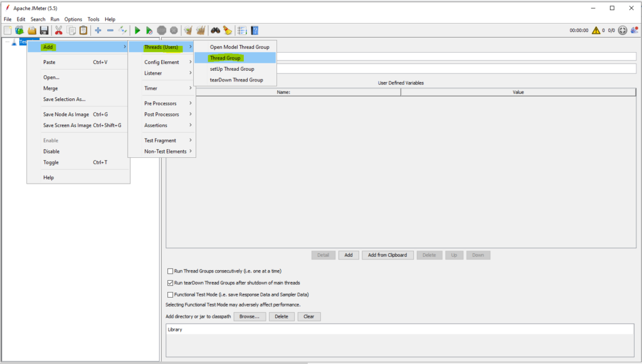Click the Help question mark toolbar icon
The height and width of the screenshot is (364, 642).
[x=255, y=30]
